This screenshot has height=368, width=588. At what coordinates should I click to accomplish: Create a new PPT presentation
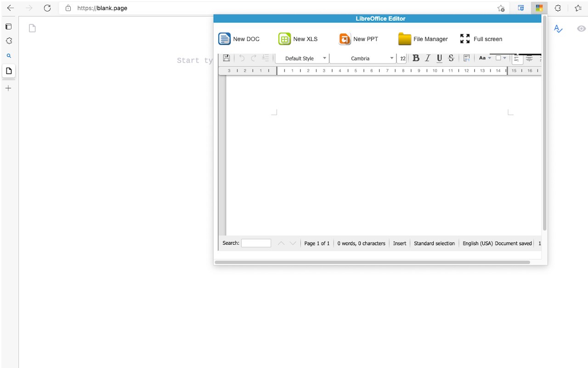358,39
